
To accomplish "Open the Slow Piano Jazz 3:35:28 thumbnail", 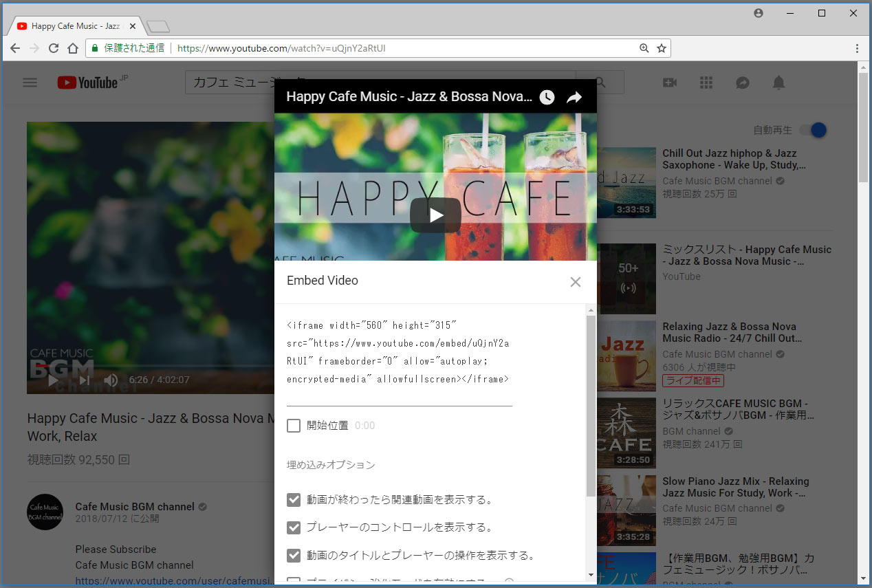I will (626, 510).
